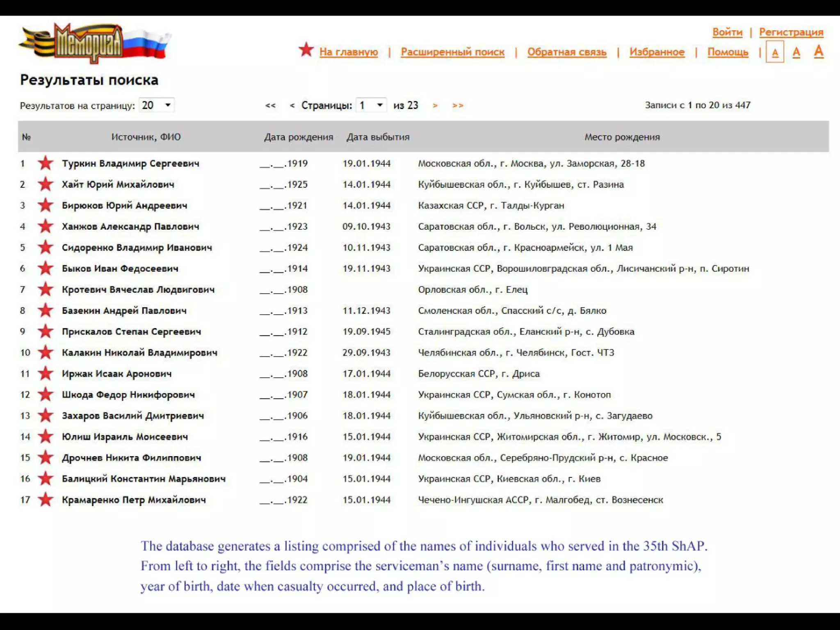Click the star icon for Дрочнев Никита Филиппович

46,457
